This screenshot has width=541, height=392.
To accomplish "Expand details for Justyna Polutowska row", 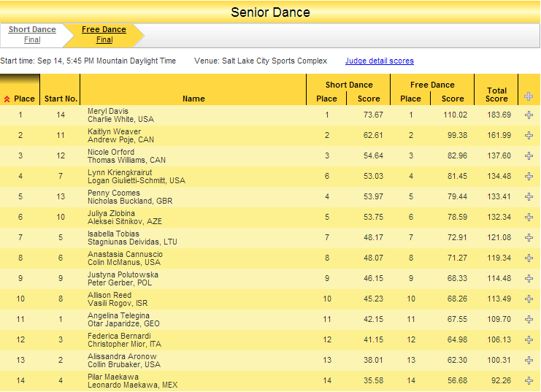I will point(529,278).
